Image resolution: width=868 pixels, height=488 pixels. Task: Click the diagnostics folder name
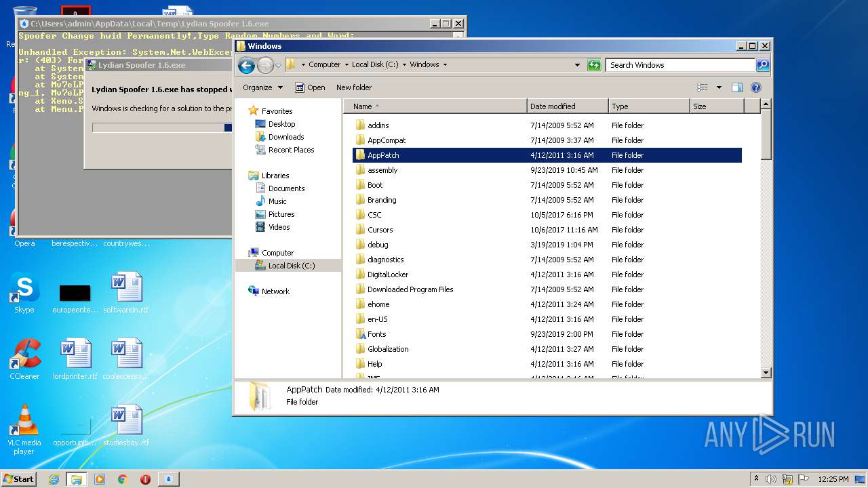coord(386,260)
